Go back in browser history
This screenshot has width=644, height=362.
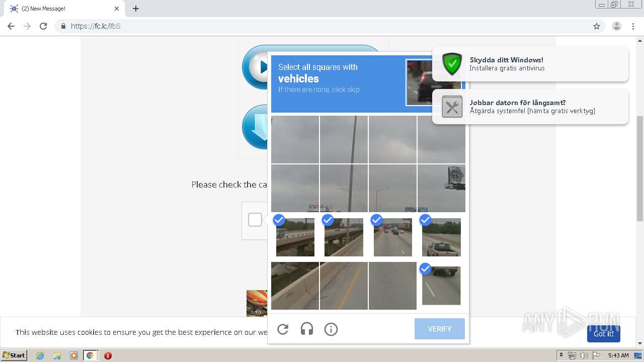[11, 26]
